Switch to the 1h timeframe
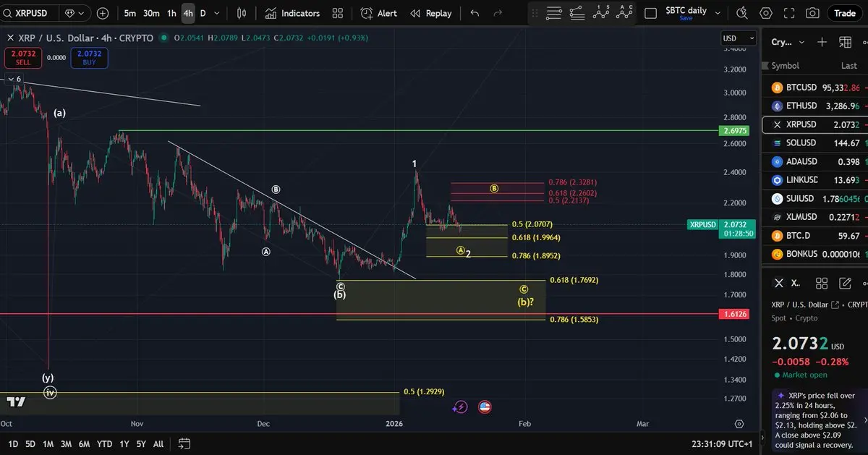Image resolution: width=868 pixels, height=455 pixels. [x=171, y=13]
